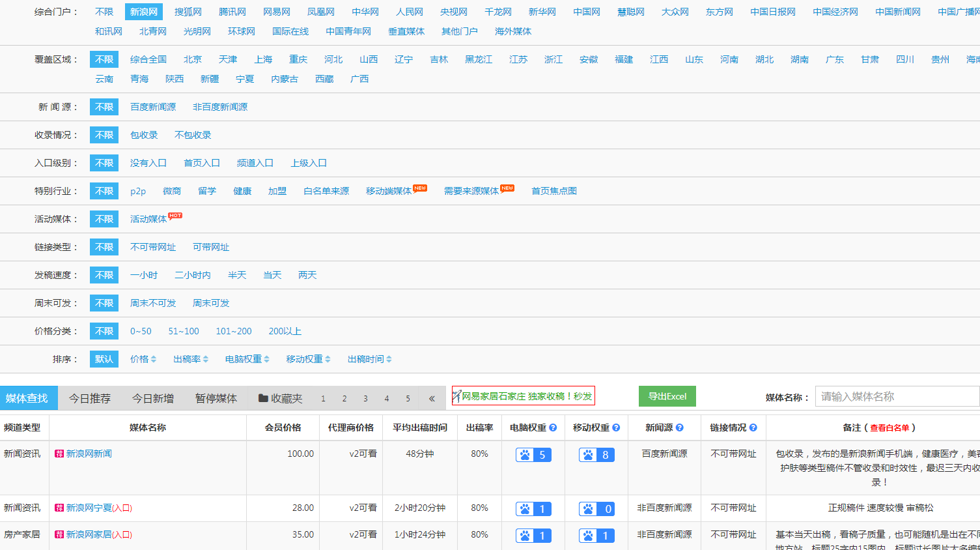Select 百度新闻源 filter

click(153, 107)
